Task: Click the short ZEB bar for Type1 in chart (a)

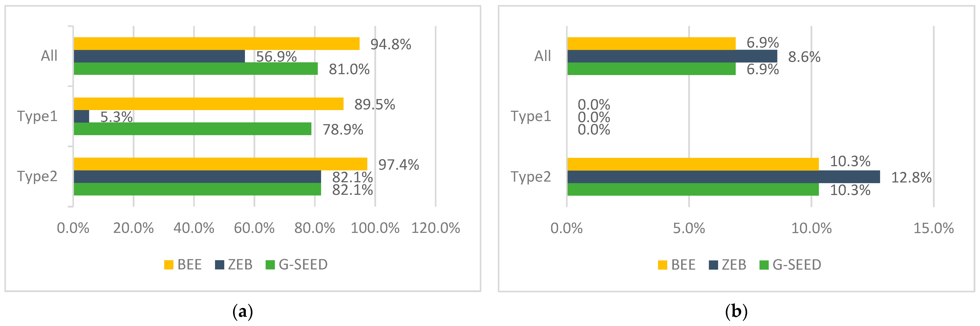Action: point(81,116)
